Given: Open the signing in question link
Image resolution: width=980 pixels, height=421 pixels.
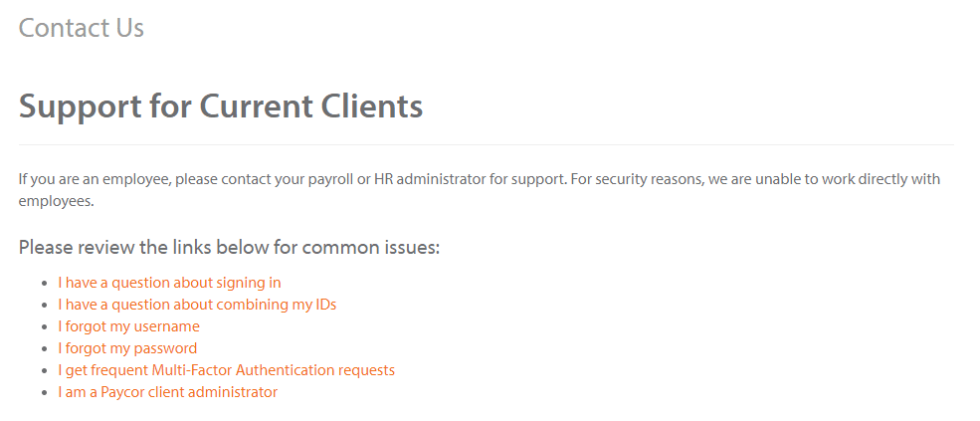Looking at the screenshot, I should [x=169, y=283].
